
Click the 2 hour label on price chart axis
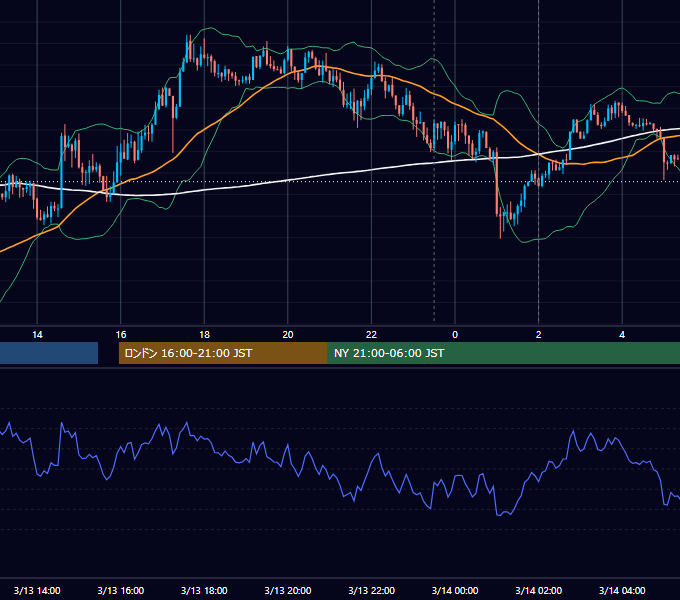coord(539,335)
